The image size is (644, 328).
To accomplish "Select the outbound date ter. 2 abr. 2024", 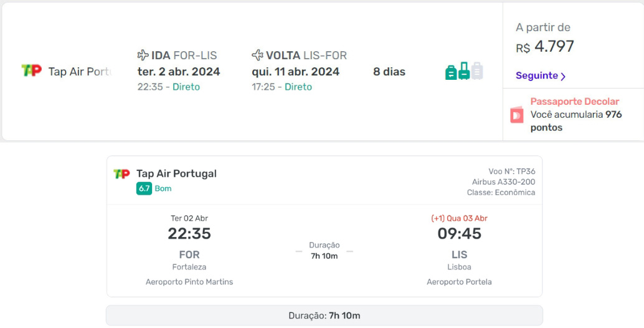I will coord(179,72).
